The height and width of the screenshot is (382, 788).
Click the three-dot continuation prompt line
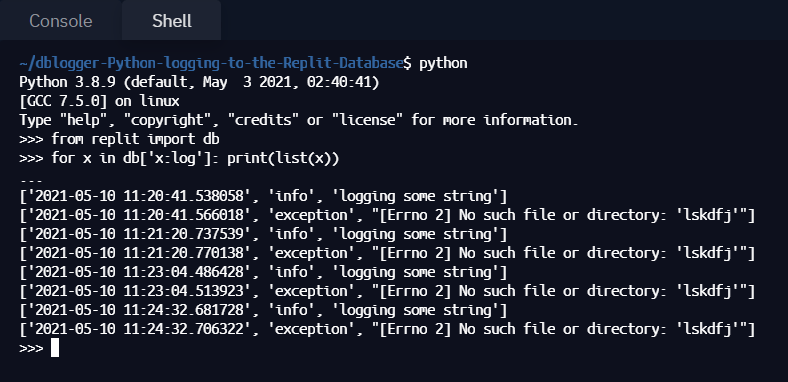pos(31,180)
